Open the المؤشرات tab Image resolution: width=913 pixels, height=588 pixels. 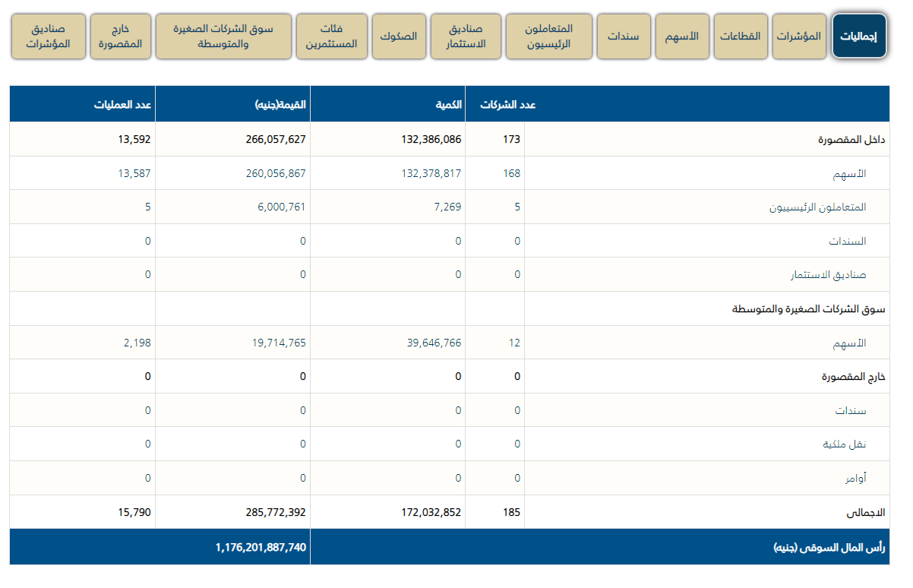[x=798, y=36]
